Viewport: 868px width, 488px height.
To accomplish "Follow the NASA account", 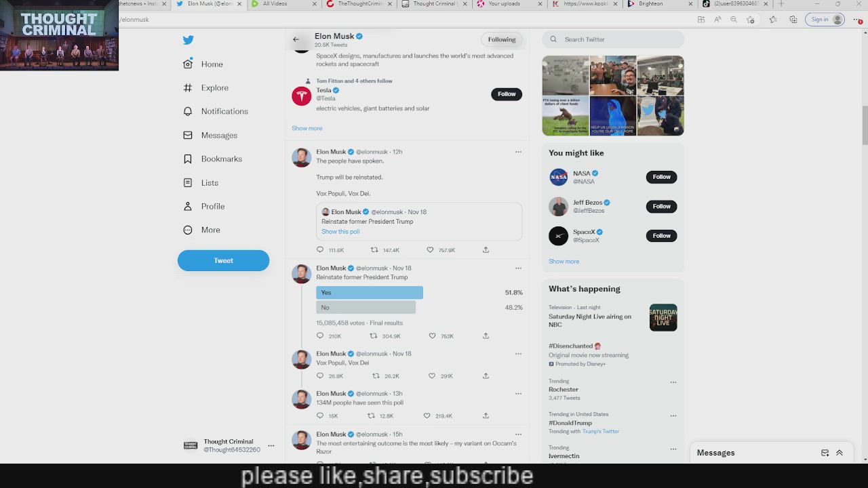I will (x=661, y=177).
